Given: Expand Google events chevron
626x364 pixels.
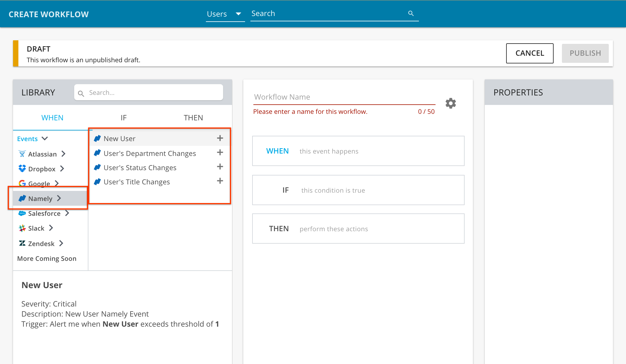Looking at the screenshot, I should tap(57, 183).
